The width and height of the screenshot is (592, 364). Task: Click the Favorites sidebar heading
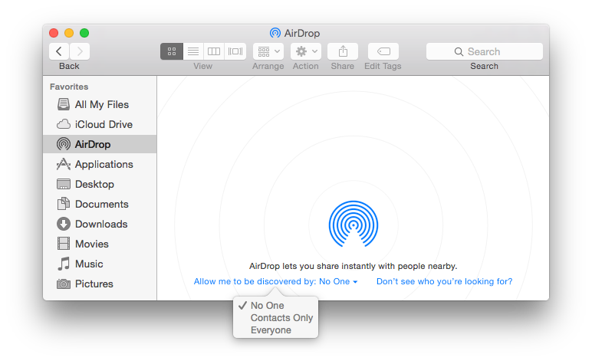point(69,87)
